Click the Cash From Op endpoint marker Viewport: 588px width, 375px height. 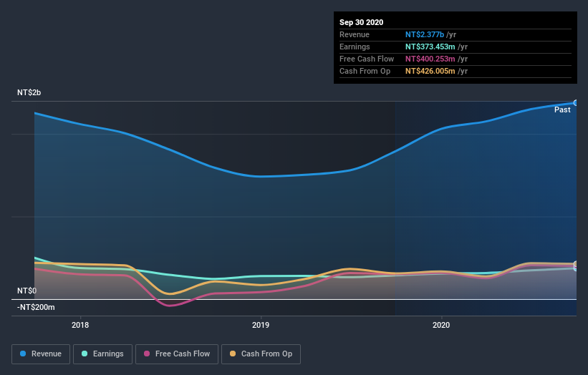[x=576, y=264]
